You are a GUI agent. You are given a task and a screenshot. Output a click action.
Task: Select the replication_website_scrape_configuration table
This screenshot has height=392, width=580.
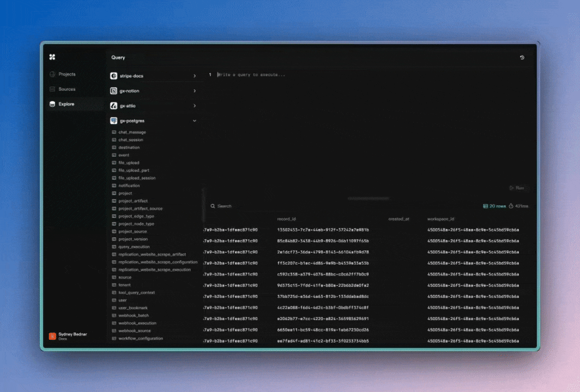click(x=158, y=262)
